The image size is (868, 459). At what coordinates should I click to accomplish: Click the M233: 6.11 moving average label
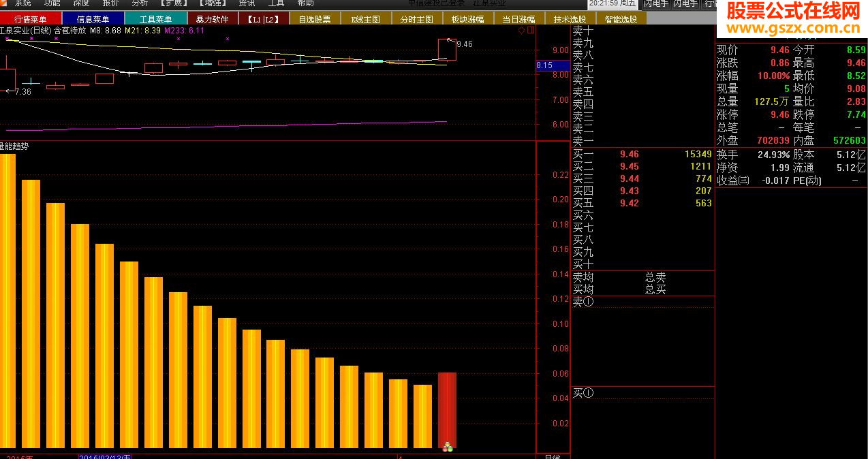pos(185,31)
